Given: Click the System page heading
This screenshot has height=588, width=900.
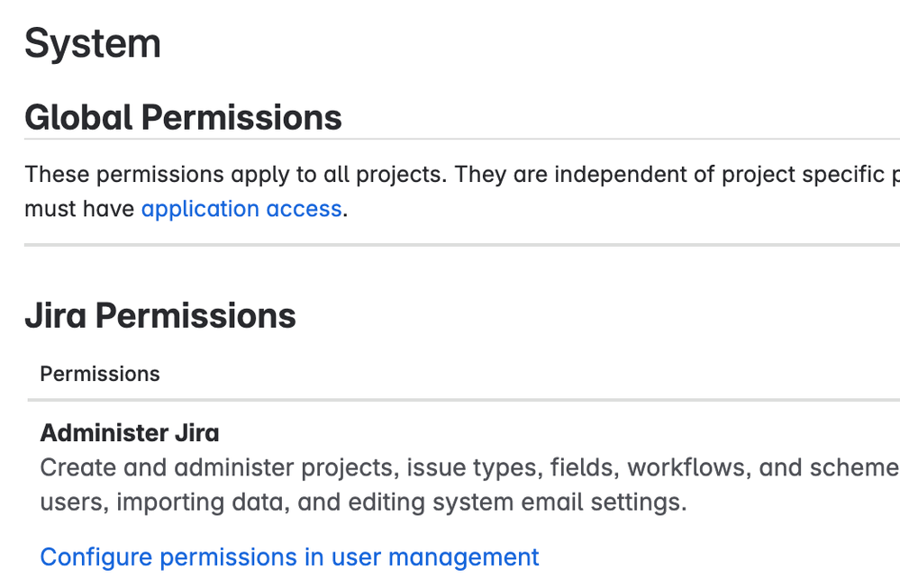Looking at the screenshot, I should point(93,44).
